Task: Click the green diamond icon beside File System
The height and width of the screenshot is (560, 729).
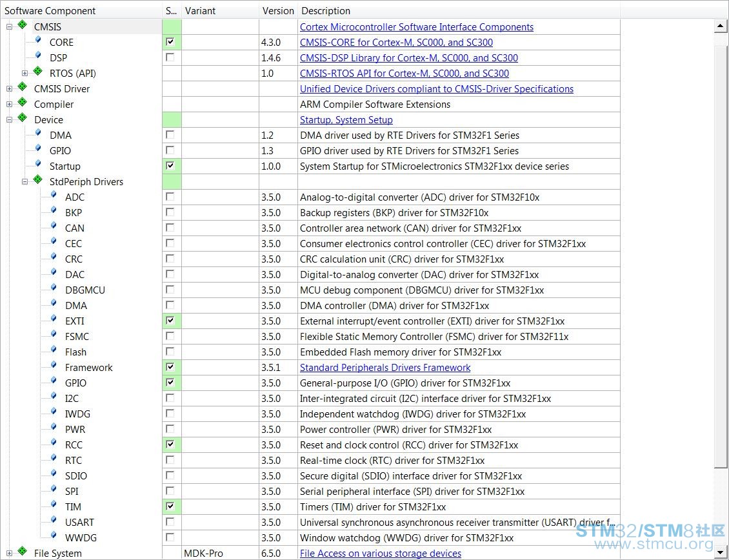Action: 23,551
